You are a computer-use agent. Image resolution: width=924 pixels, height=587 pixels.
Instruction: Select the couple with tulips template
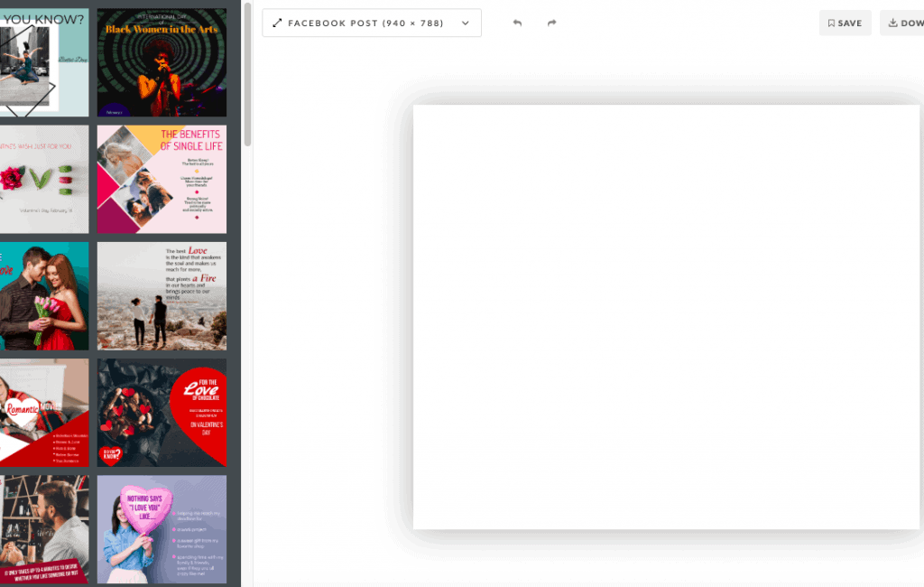44,296
